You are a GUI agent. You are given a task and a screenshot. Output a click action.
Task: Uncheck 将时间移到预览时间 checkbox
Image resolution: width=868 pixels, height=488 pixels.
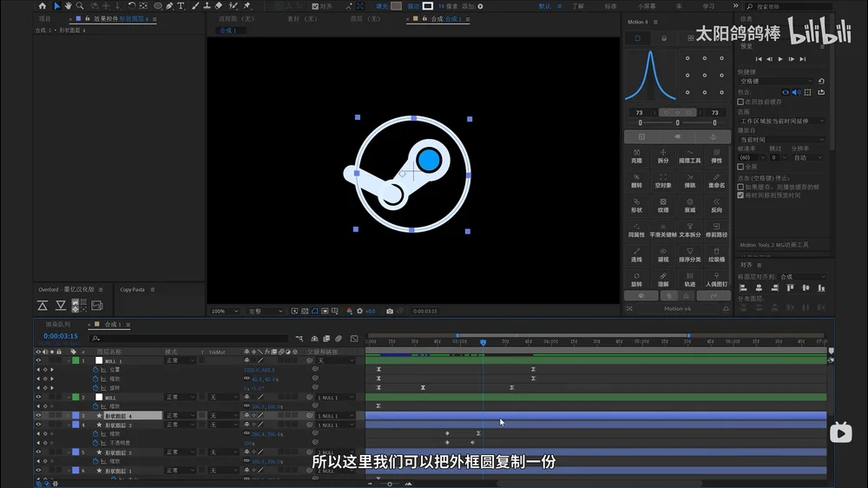pyautogui.click(x=740, y=195)
